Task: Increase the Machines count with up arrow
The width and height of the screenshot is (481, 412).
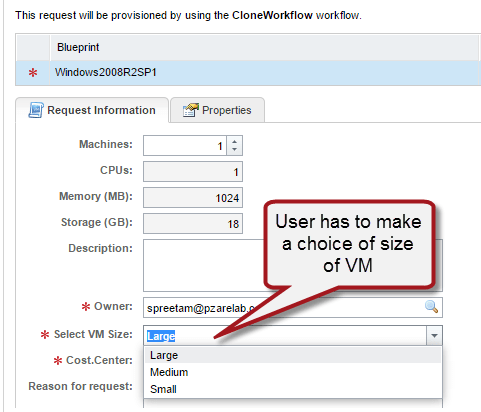Action: [x=235, y=141]
